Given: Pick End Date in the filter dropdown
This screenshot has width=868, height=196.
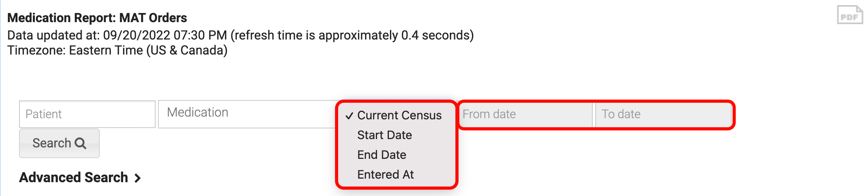Looking at the screenshot, I should click(x=382, y=155).
